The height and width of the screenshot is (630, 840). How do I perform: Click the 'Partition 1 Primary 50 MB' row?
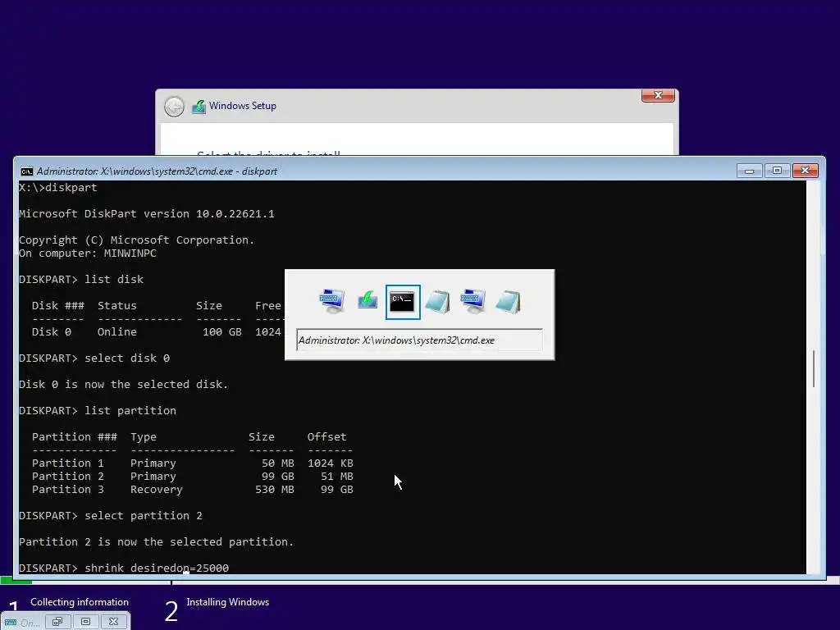(x=192, y=463)
